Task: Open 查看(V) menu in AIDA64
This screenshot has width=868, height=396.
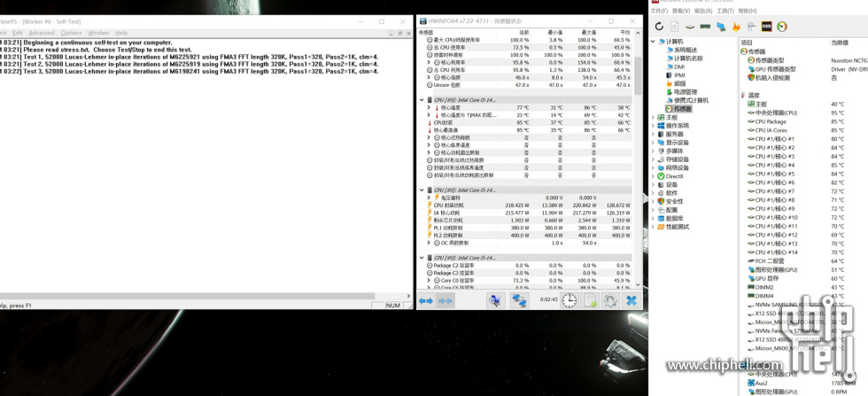Action: click(x=681, y=12)
